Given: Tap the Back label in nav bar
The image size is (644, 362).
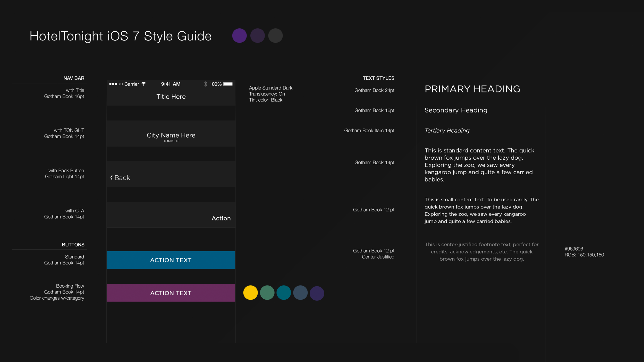Looking at the screenshot, I should pos(122,178).
